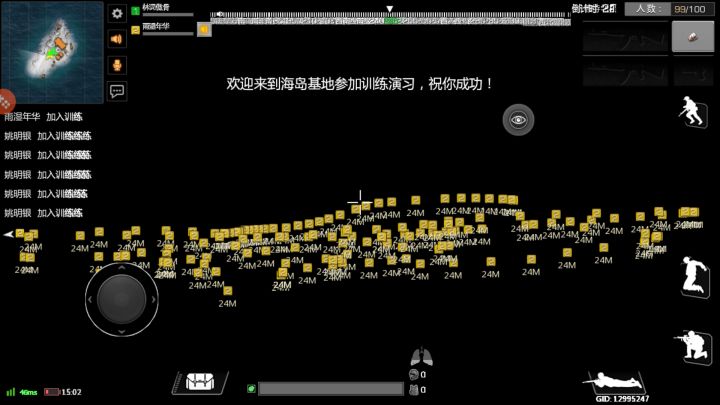Toggle the orange microphone voice icon
Screen dimensions: 720x405
point(117,65)
